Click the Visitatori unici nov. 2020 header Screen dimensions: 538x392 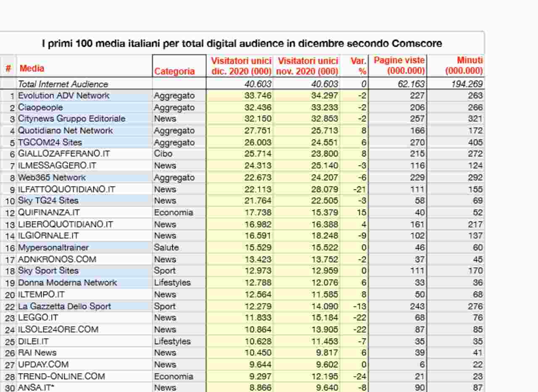click(x=308, y=66)
